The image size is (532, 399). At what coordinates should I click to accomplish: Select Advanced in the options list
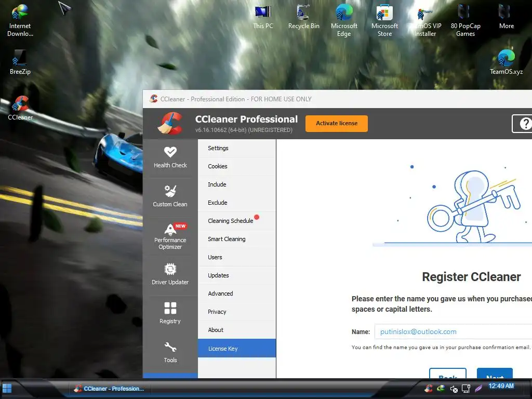237,294
